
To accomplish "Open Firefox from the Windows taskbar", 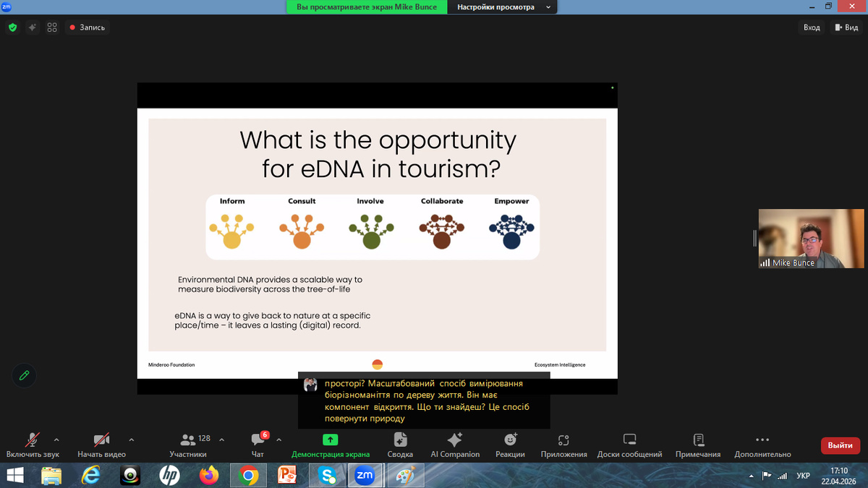I will click(x=209, y=475).
